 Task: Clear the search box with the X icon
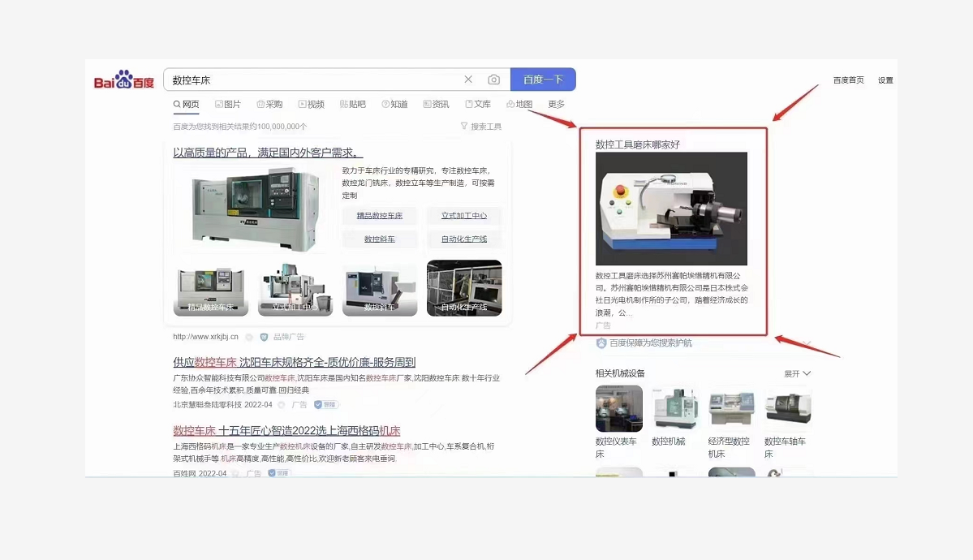point(468,80)
